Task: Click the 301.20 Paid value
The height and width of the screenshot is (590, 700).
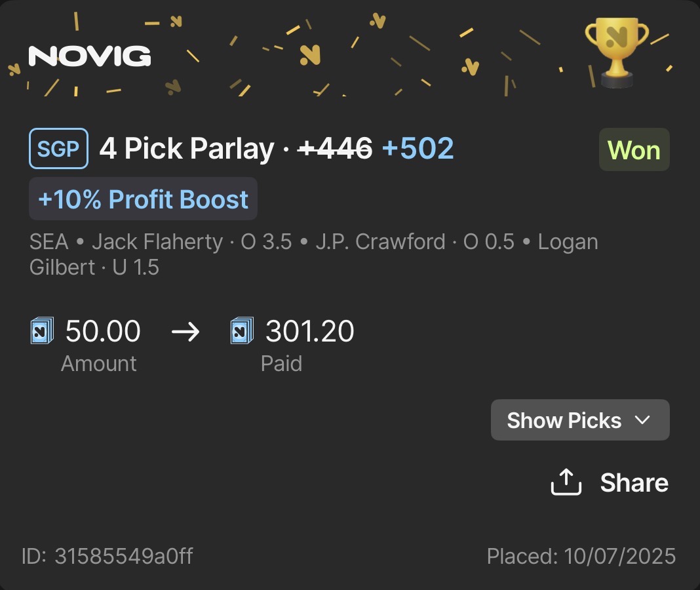Action: (309, 331)
